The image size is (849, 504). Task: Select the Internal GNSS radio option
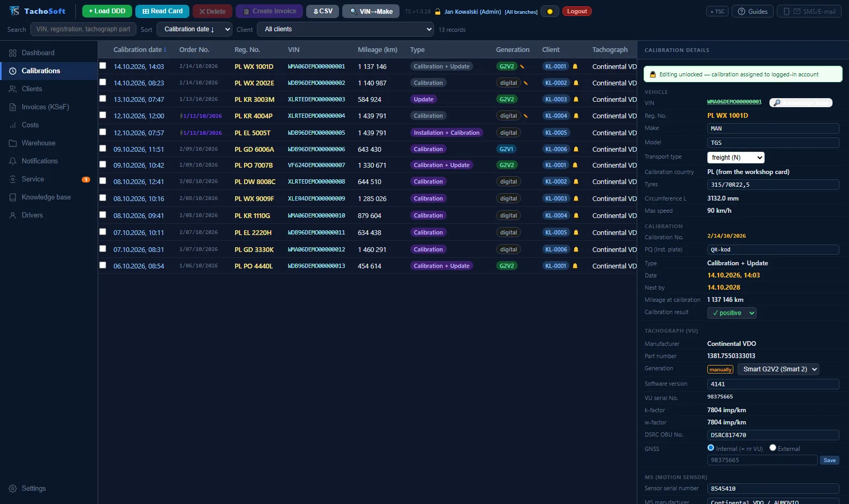pyautogui.click(x=711, y=448)
